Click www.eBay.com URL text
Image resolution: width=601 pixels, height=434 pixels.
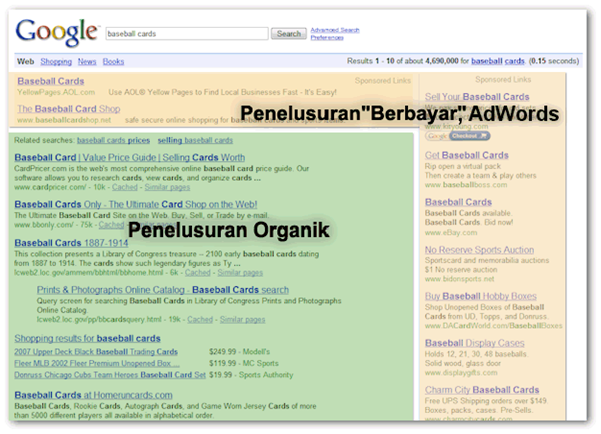pyautogui.click(x=451, y=232)
